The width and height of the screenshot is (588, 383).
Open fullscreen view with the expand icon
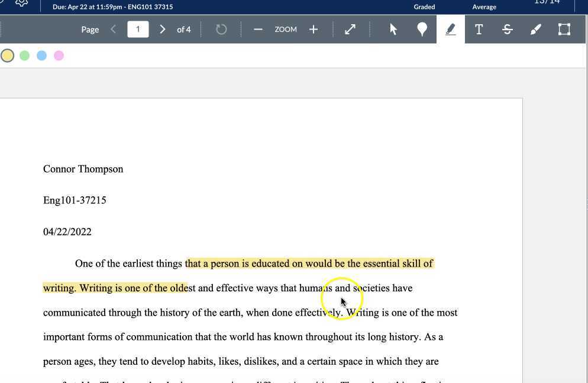(350, 29)
